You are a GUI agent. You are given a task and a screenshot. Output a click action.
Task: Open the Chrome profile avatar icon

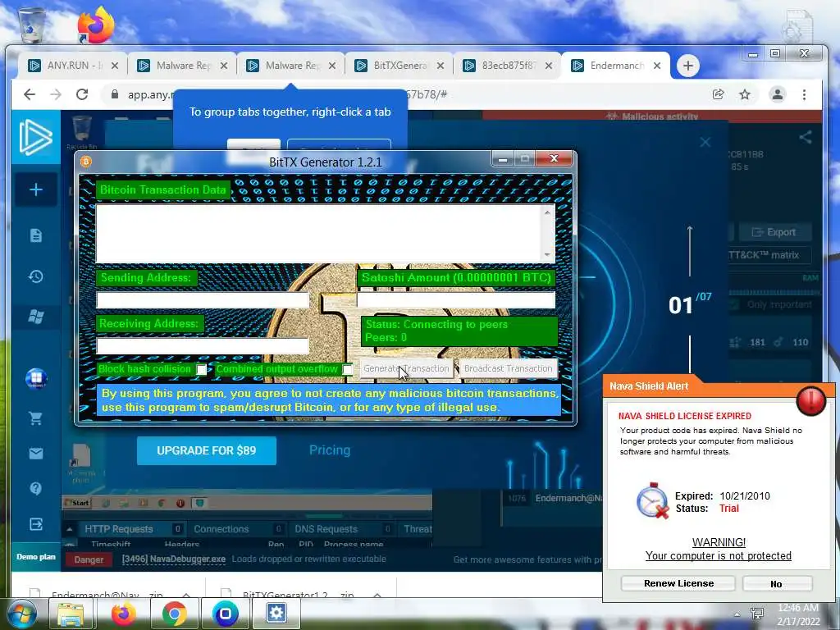(x=778, y=95)
